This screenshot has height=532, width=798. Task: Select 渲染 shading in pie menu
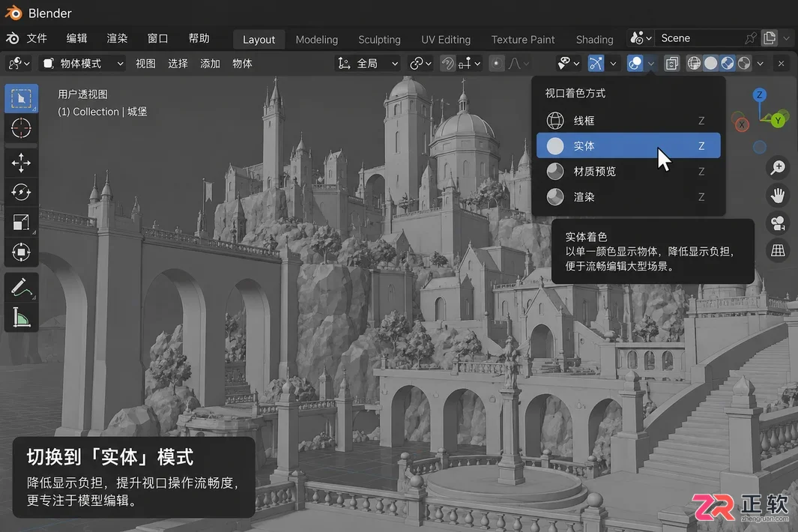[x=628, y=196]
